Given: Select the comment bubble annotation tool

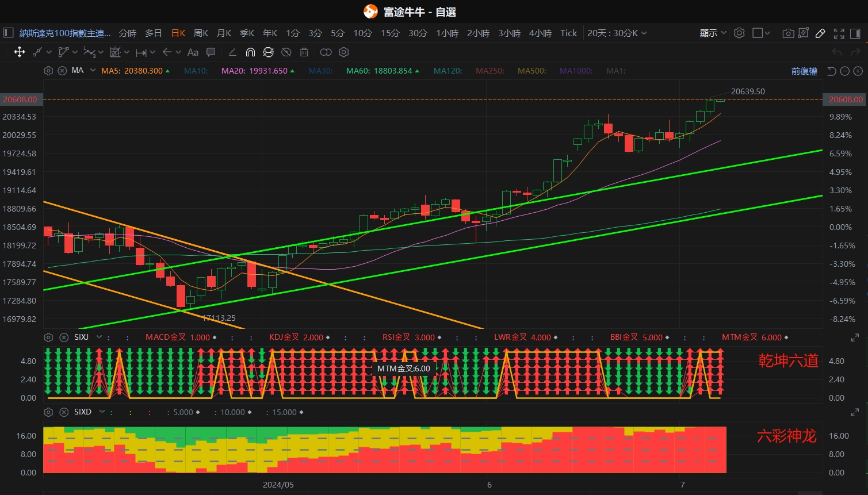Looking at the screenshot, I should 211,52.
